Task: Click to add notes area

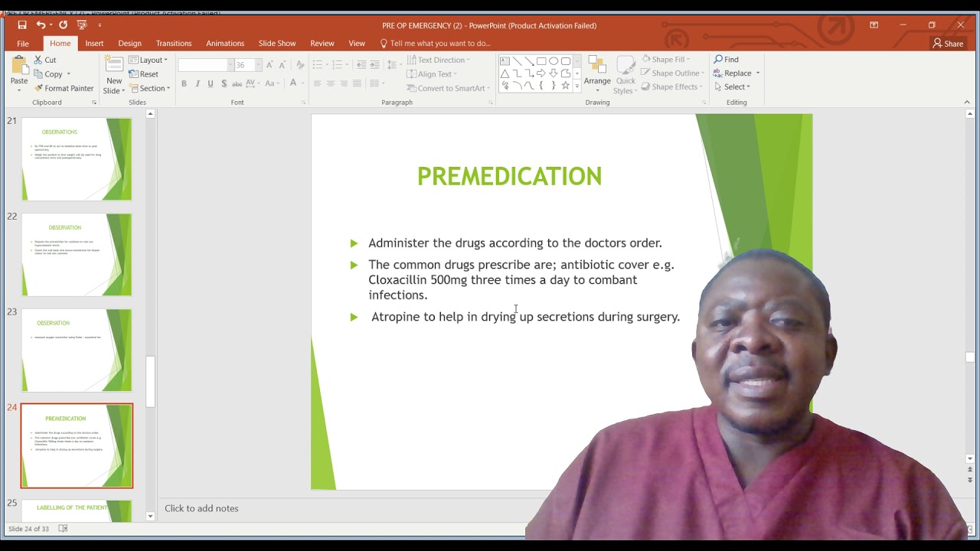Action: 201,508
